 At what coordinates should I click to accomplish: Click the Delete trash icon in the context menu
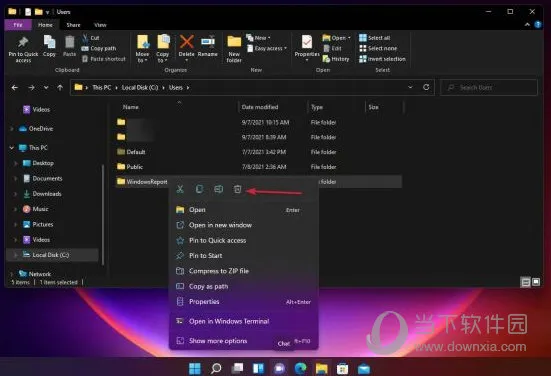pos(238,189)
